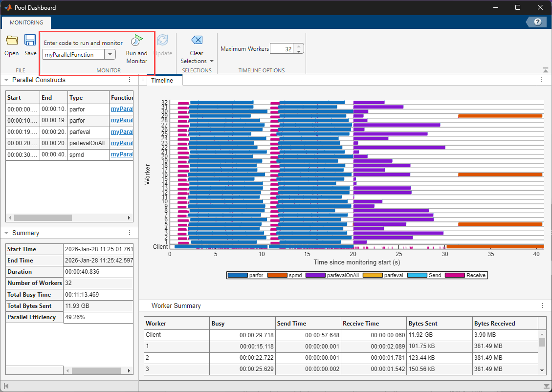Click spmd orange legend swatch
Screen dimensions: 552x392
(x=277, y=275)
